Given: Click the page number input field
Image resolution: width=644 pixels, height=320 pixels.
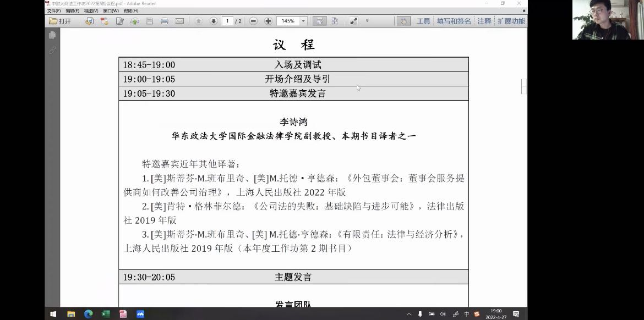Looking at the screenshot, I should [227, 21].
